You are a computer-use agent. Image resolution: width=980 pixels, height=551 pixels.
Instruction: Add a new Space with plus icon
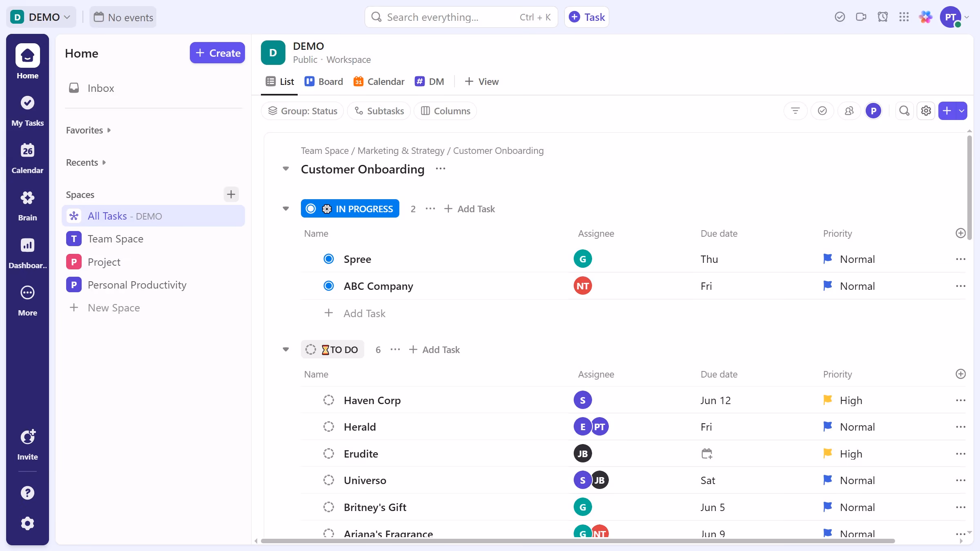[231, 194]
